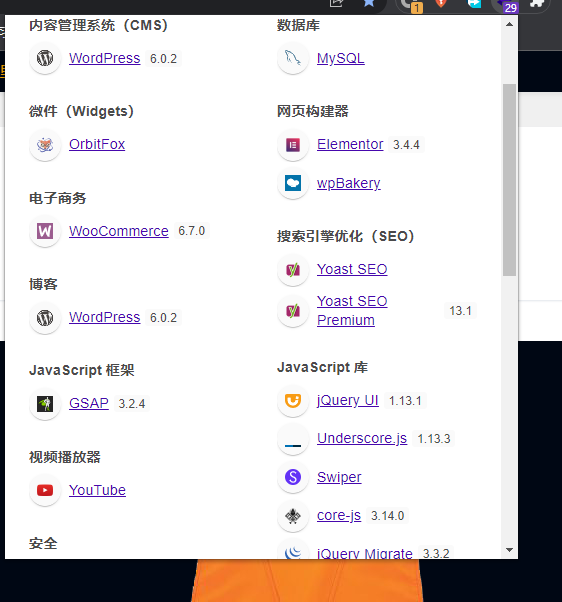
Task: Open the jQuery UI link
Action: point(347,400)
